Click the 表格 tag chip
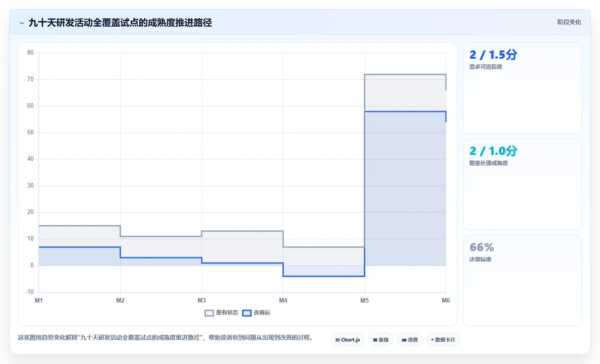Screen dimensions: 600x364 click(380, 340)
